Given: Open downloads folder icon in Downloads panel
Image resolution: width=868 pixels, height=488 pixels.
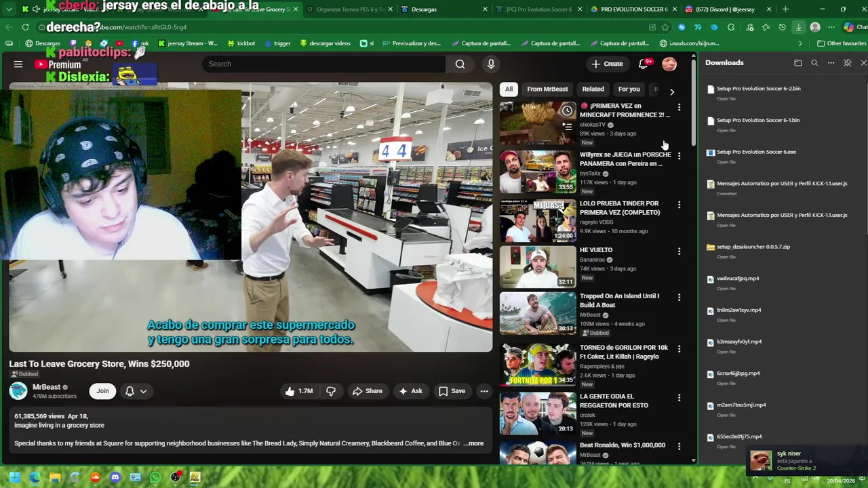Looking at the screenshot, I should 798,63.
